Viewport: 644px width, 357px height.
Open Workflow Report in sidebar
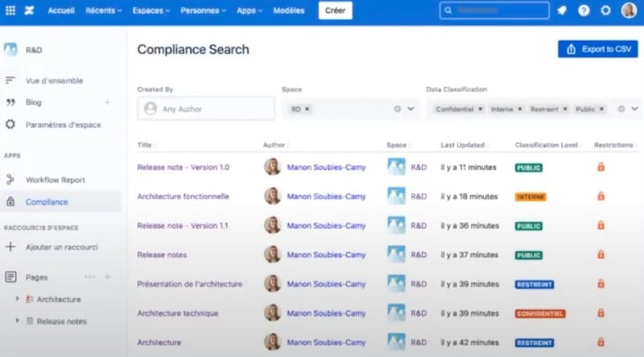(x=56, y=180)
